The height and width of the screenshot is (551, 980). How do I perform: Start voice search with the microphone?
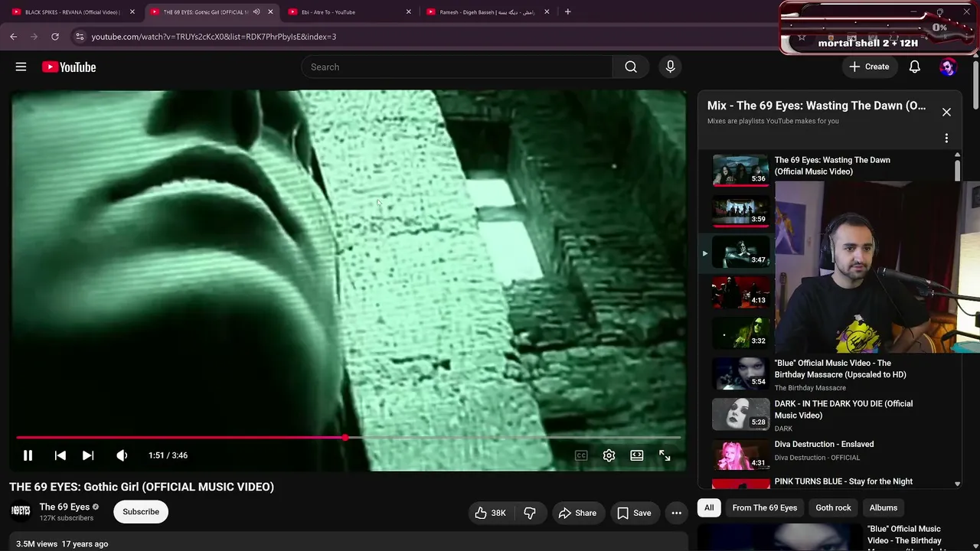(670, 67)
